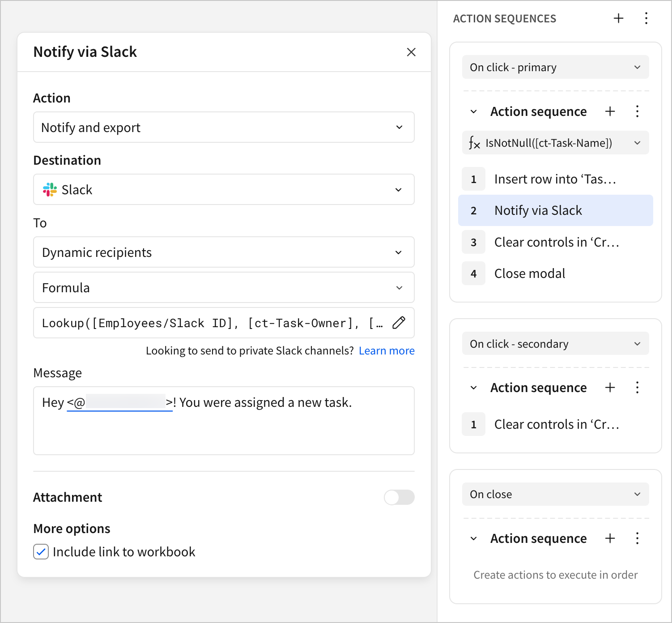Select the Insert row into 'Tas…' action

pos(555,179)
